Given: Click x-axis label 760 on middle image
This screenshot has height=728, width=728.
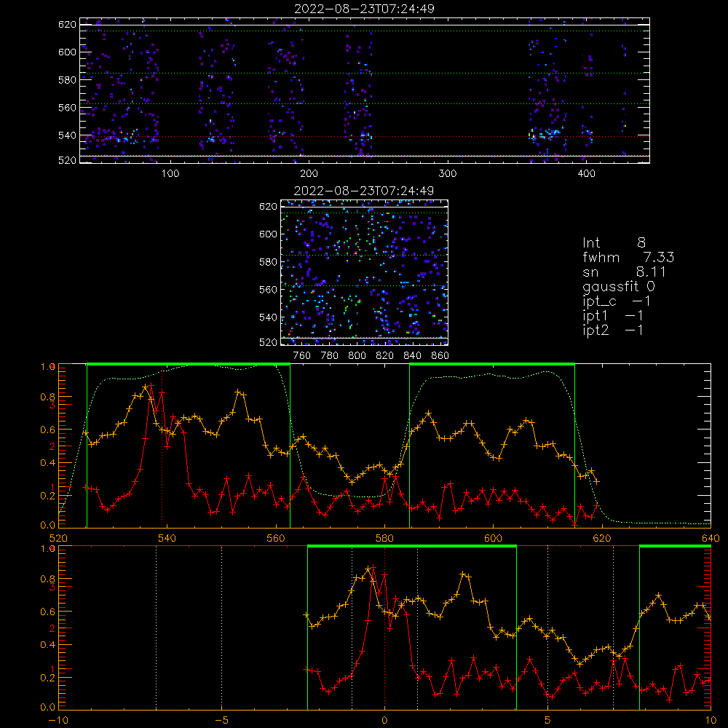Looking at the screenshot, I should [x=302, y=356].
